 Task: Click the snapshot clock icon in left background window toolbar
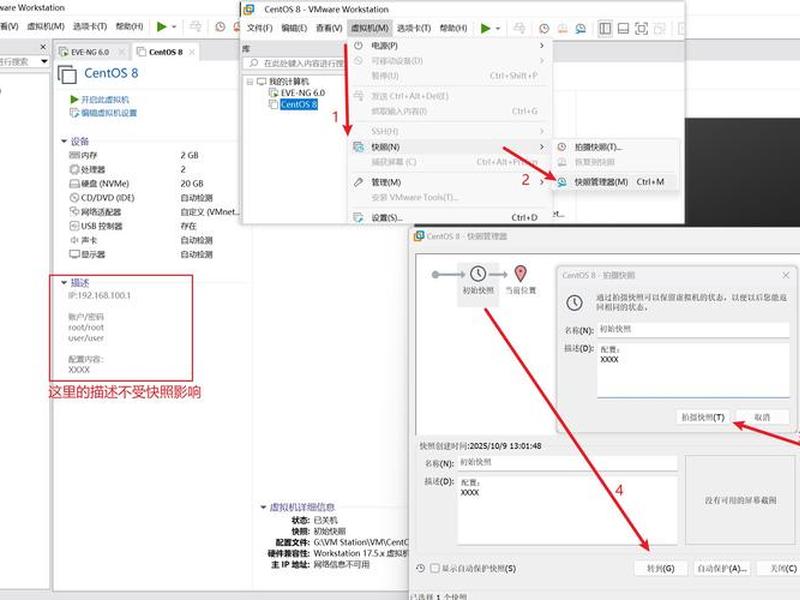point(220,27)
